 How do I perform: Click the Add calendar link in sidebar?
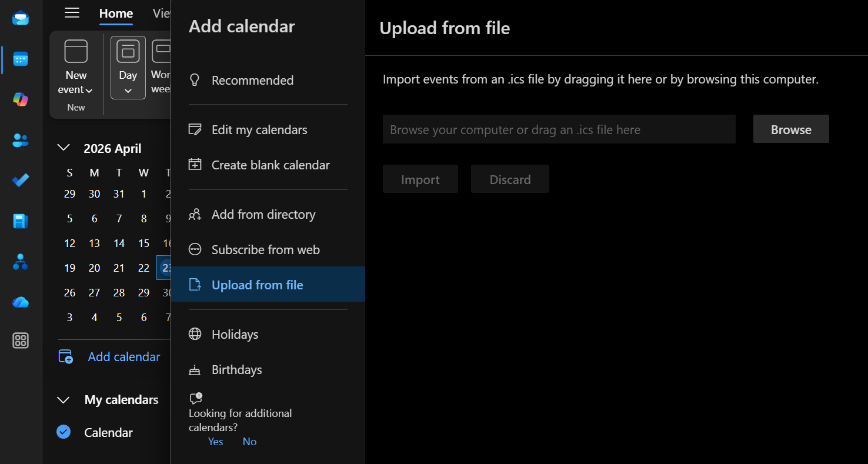(x=124, y=357)
